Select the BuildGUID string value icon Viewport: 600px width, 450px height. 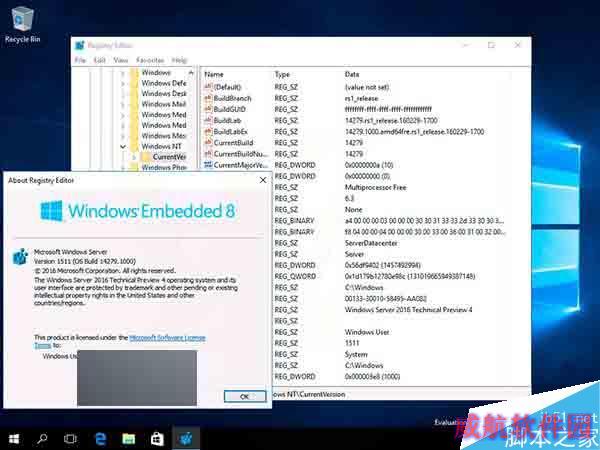point(208,109)
